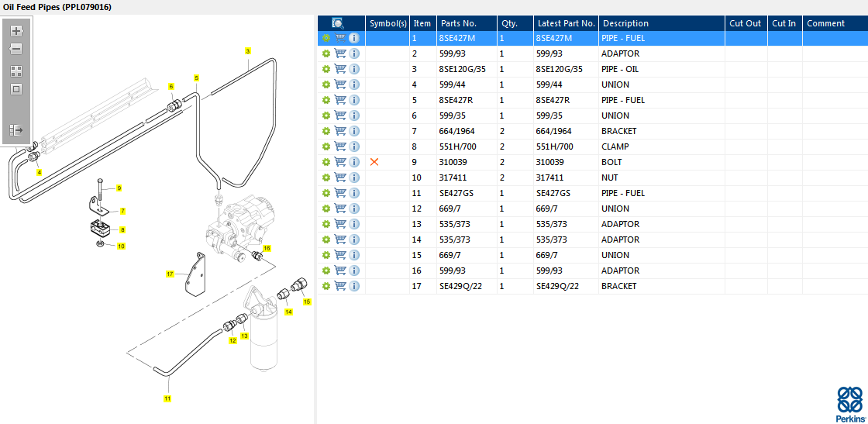Viewport: 868px width, 424px height.
Task: Add 599/35 UNION to cart
Action: (x=340, y=115)
